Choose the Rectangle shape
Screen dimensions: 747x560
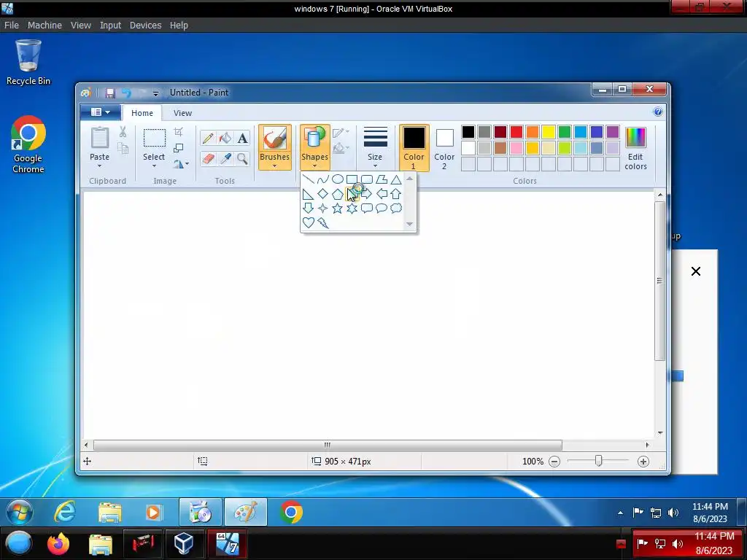pos(352,179)
